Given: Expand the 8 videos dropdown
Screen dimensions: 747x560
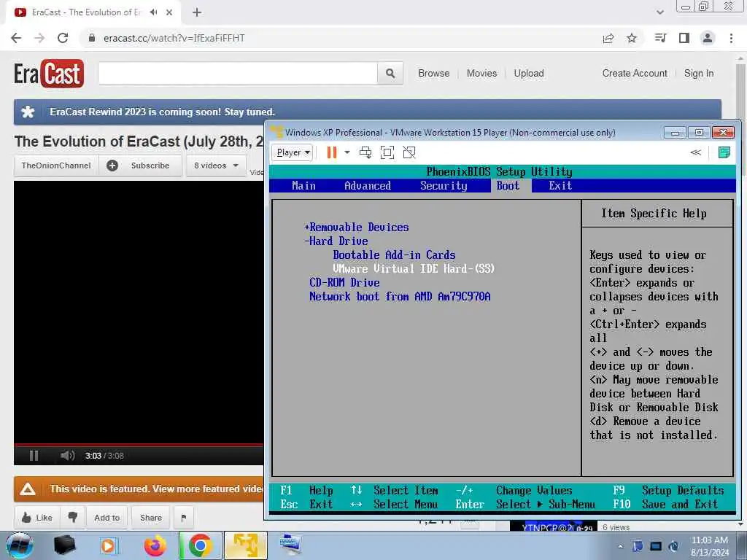Looking at the screenshot, I should 216,166.
